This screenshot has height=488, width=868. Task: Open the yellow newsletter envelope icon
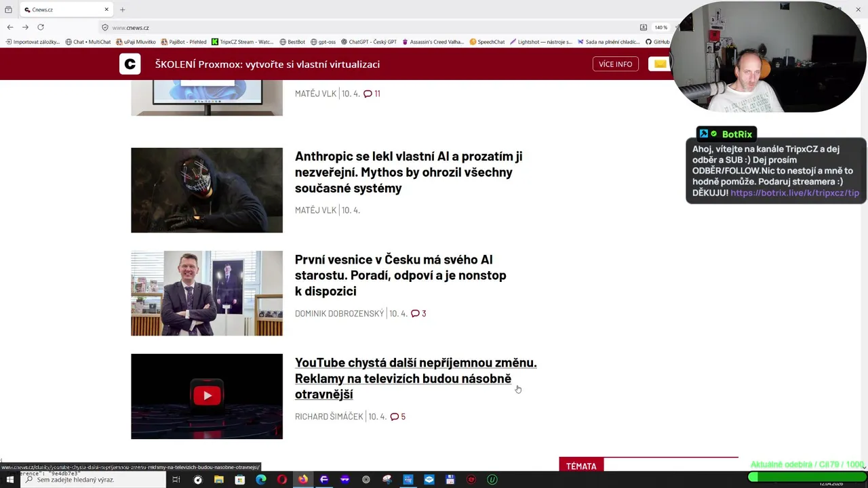(660, 64)
